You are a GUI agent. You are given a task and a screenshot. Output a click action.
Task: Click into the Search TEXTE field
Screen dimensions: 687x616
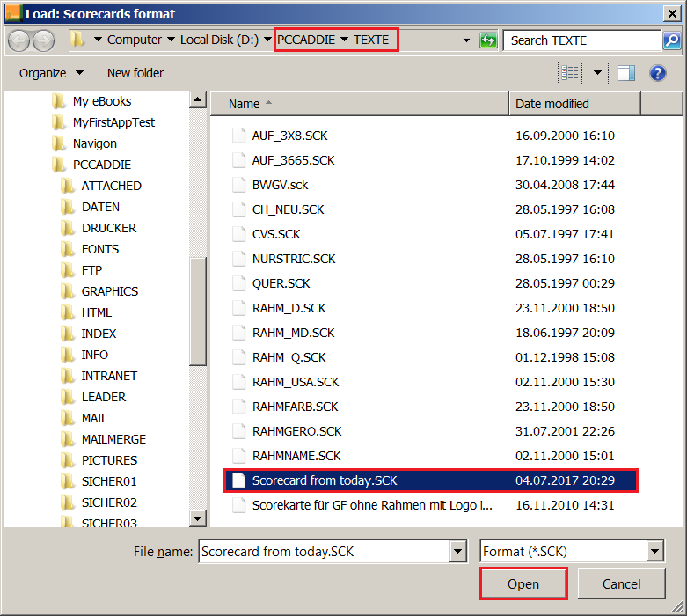pyautogui.click(x=581, y=40)
